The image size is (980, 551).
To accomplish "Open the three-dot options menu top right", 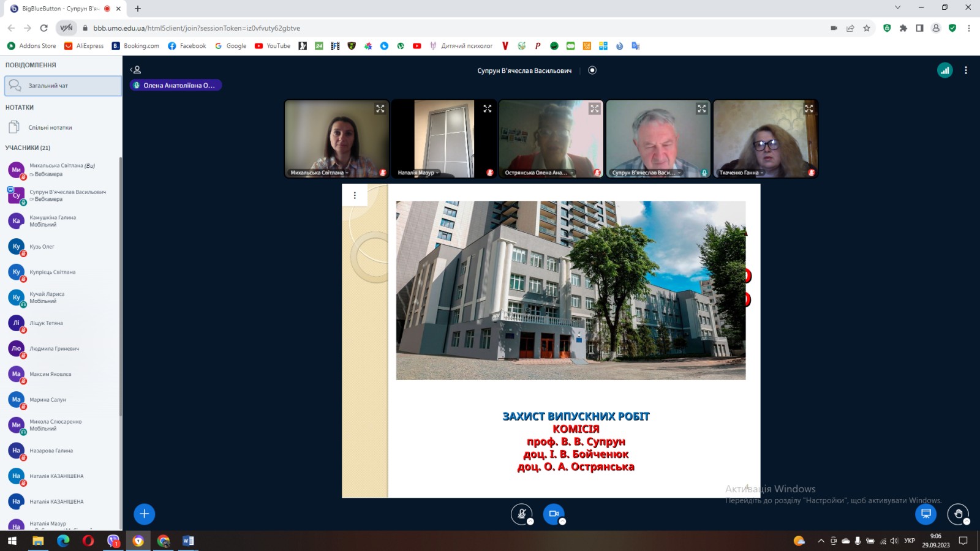I will (966, 70).
